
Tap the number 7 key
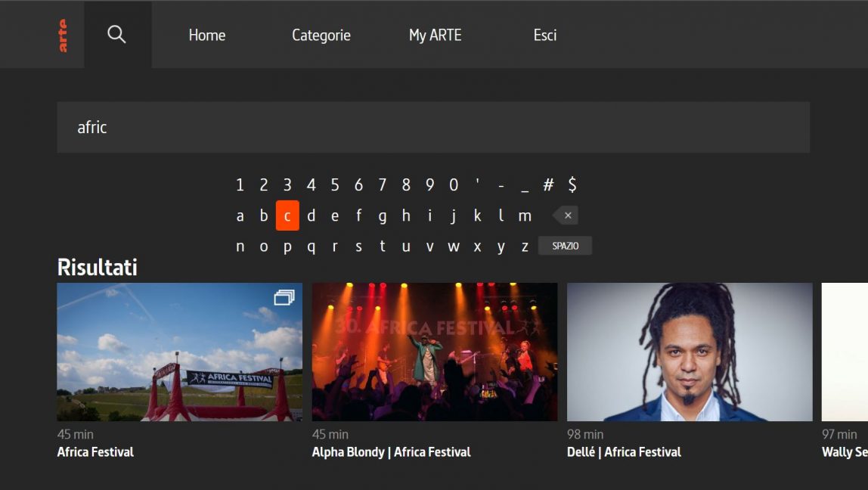(x=383, y=185)
